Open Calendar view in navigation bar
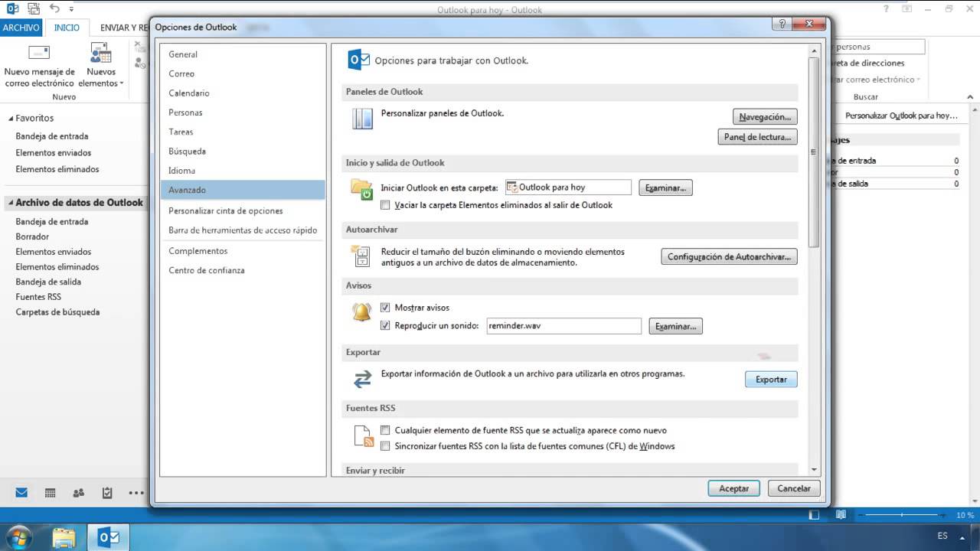Viewport: 980px width, 551px height. click(x=50, y=493)
